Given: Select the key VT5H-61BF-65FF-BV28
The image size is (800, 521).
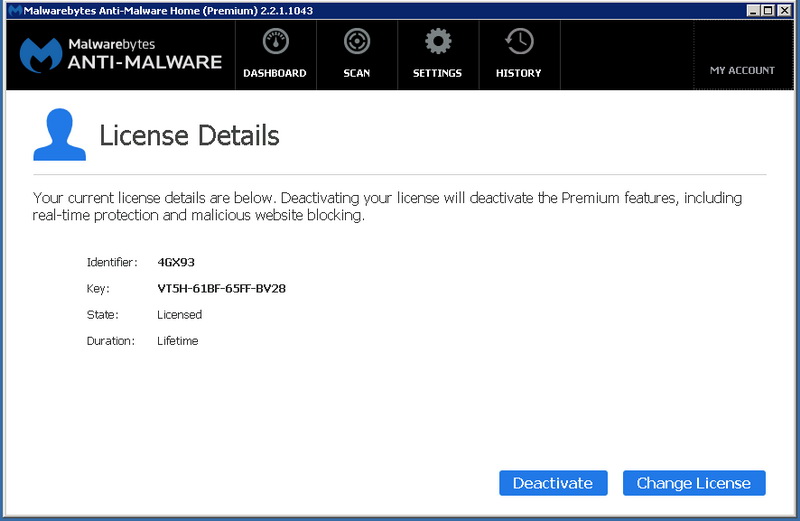Looking at the screenshot, I should click(221, 288).
